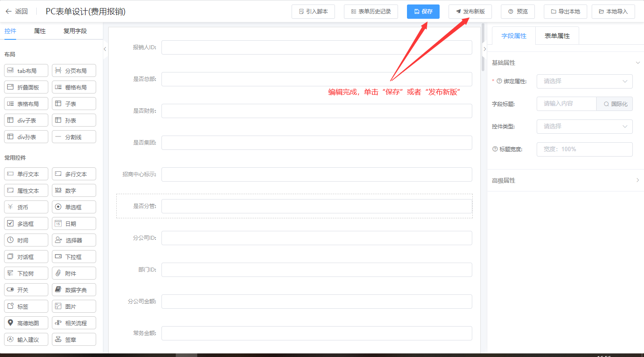Select the 图片 image control

(74, 306)
